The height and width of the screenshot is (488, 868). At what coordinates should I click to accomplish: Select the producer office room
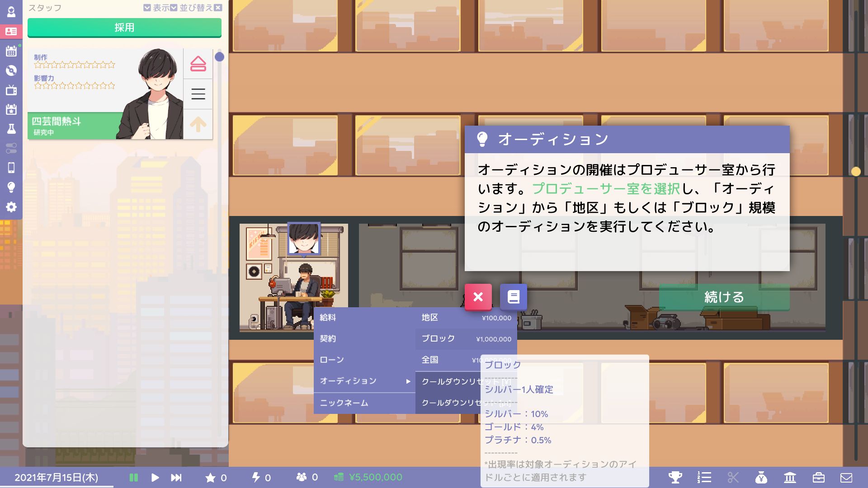294,277
